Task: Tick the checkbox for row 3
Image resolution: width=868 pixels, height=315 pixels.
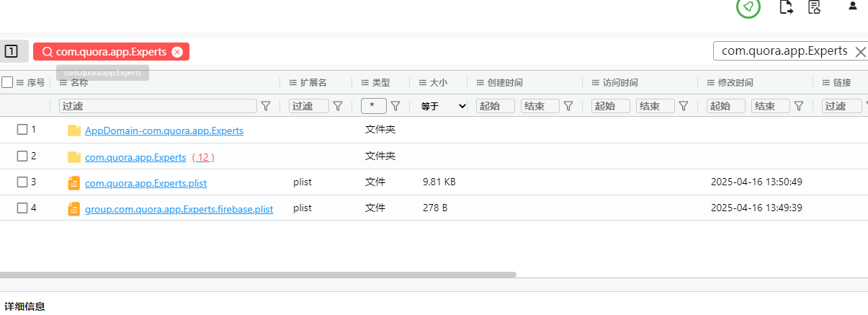Action: 22,182
